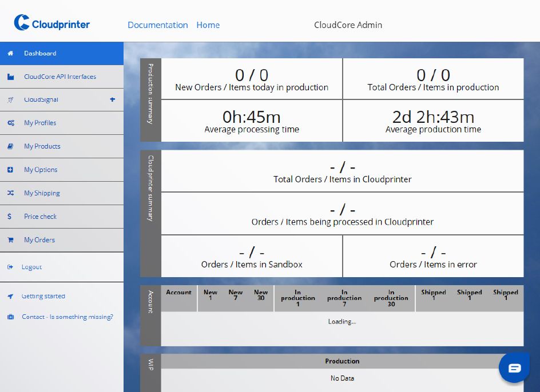Expand CloudSignal with the plus icon
The height and width of the screenshot is (392, 540).
pos(112,99)
